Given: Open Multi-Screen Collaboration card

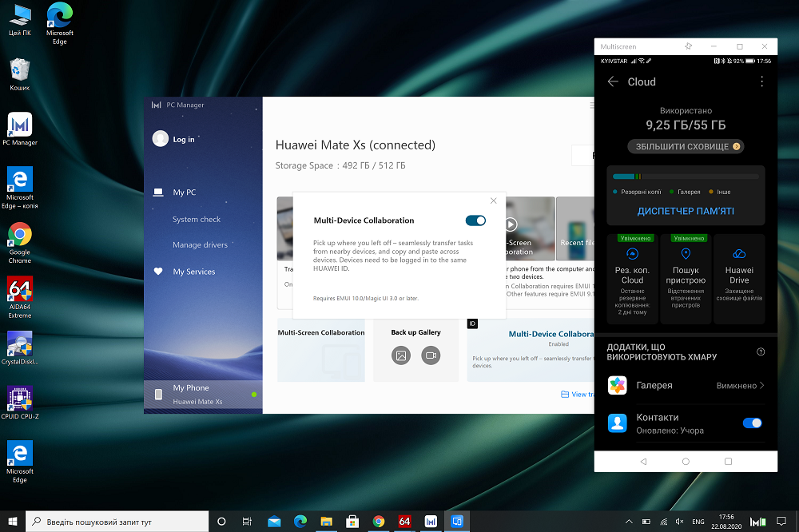Looking at the screenshot, I should pos(321,350).
